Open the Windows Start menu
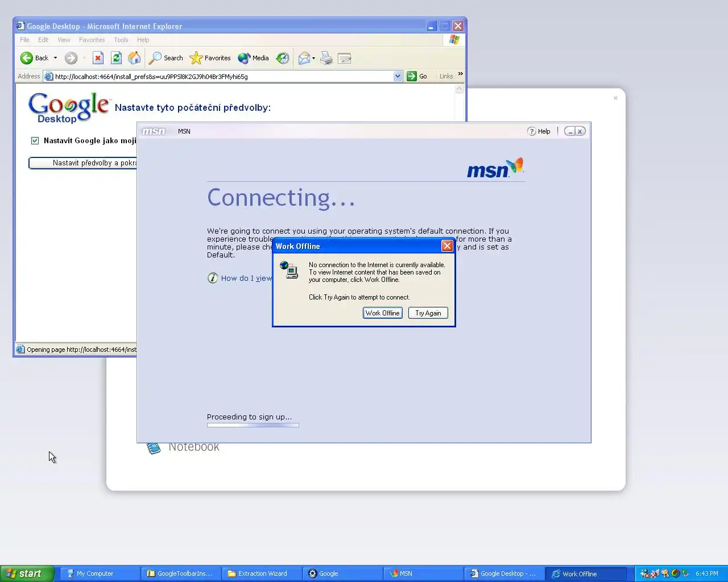 [x=27, y=573]
